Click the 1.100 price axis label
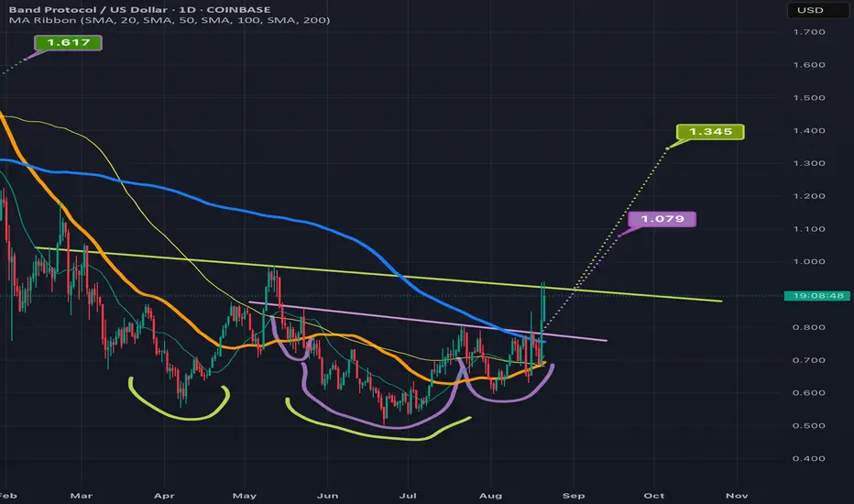The height and width of the screenshot is (504, 854). [809, 229]
